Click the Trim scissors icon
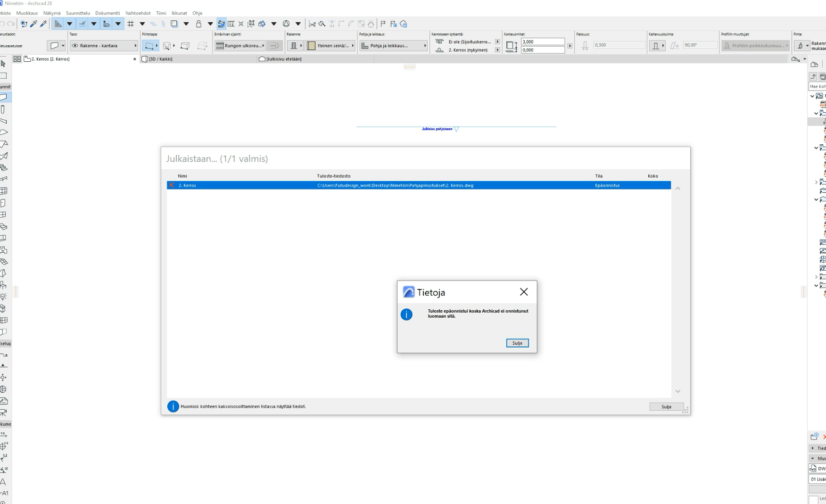 312,24
